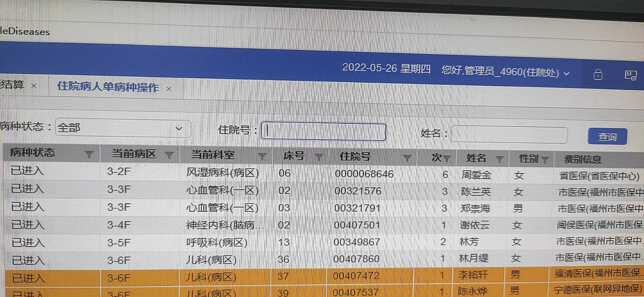This screenshot has height=297, width=644.
Task: Open filter on 姓名 column
Action: pyautogui.click(x=499, y=159)
